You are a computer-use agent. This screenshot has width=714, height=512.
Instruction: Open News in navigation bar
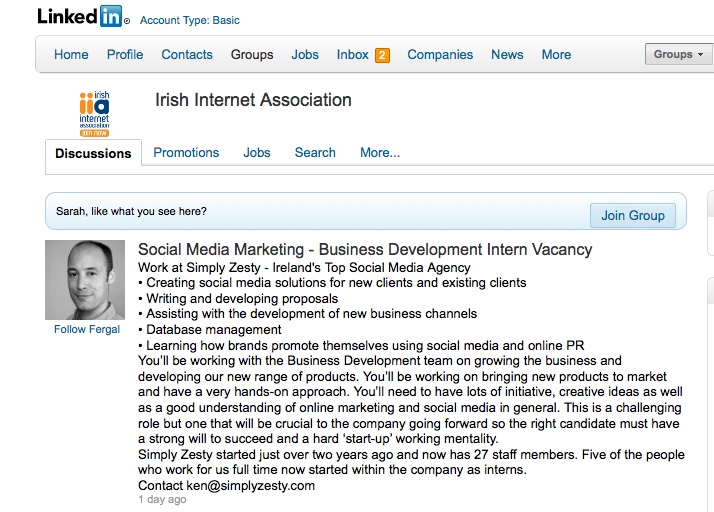coord(507,55)
